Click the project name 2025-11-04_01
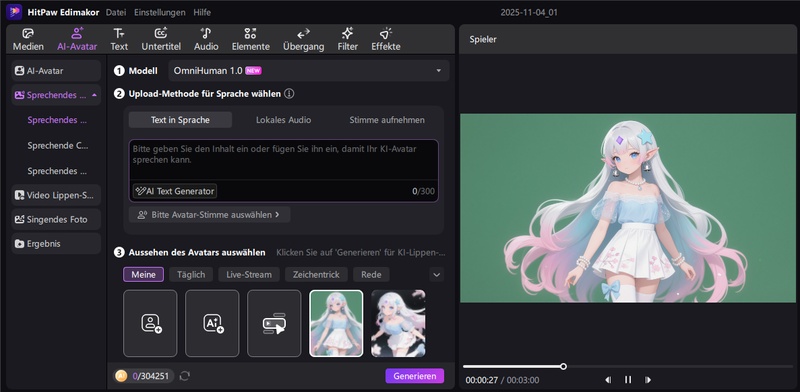 (x=529, y=12)
